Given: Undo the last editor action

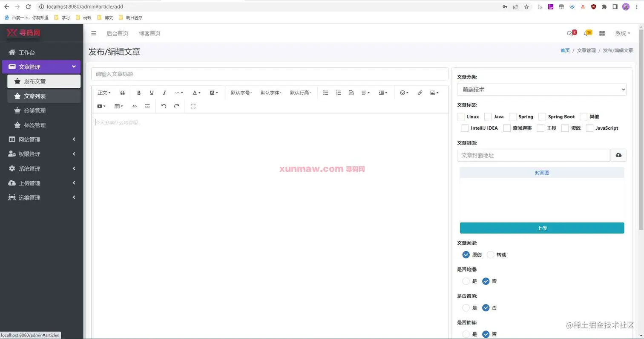Looking at the screenshot, I should [164, 106].
